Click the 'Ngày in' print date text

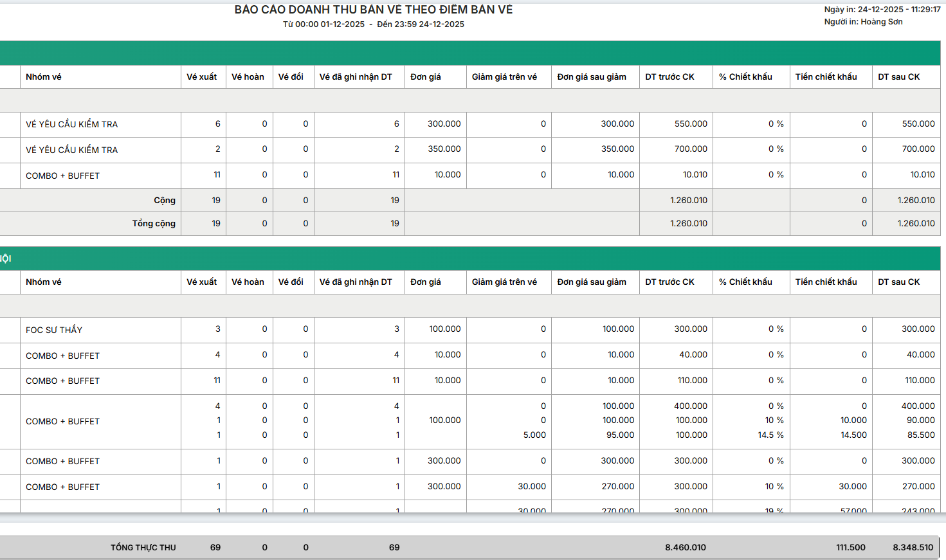(x=882, y=10)
